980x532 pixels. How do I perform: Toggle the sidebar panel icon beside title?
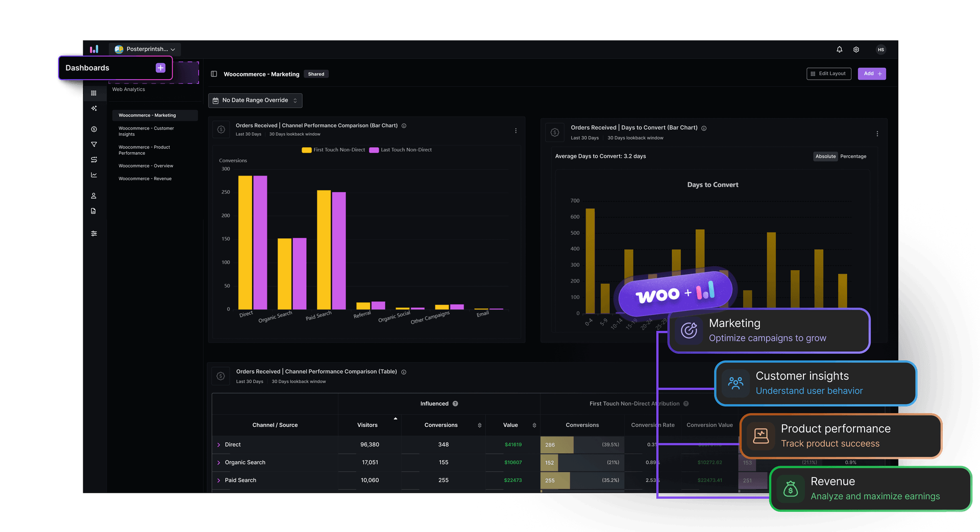point(214,74)
